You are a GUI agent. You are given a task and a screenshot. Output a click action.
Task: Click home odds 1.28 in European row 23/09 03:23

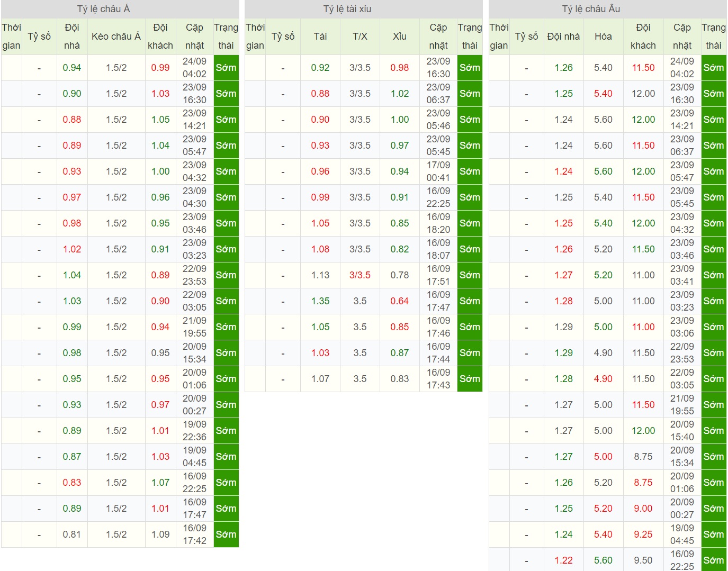coord(563,301)
